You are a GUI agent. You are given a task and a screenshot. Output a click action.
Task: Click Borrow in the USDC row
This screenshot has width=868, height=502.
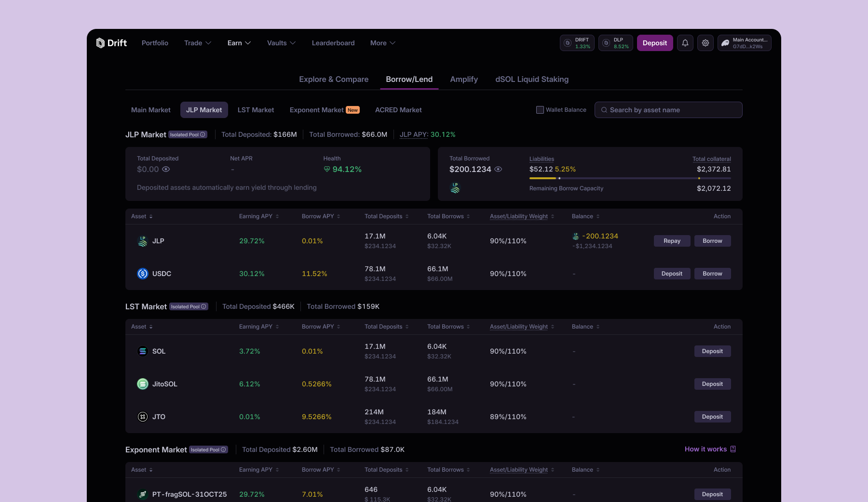pos(713,274)
